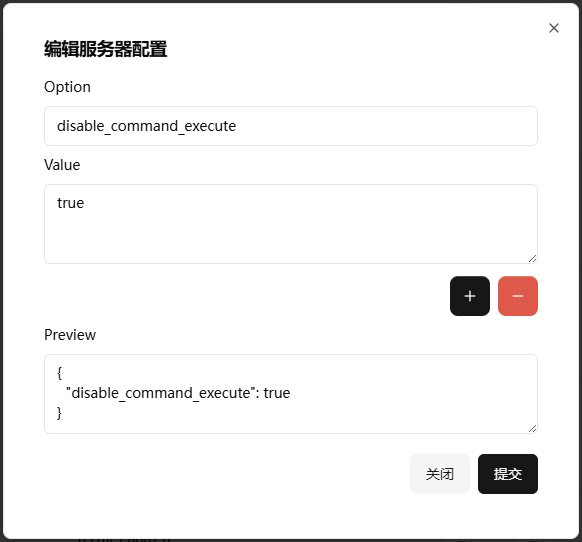582x542 pixels.
Task: Close the dialog with the X icon
Action: click(553, 28)
